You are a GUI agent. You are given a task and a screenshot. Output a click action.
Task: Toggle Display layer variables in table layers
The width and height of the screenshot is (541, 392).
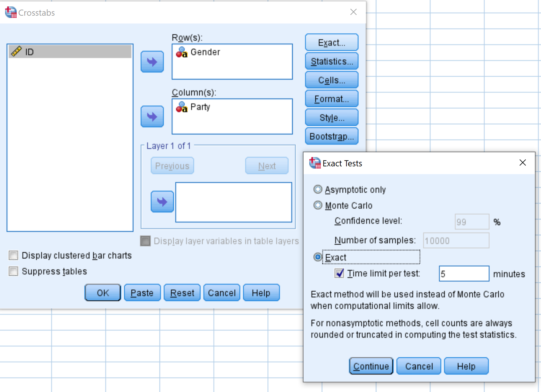point(145,241)
